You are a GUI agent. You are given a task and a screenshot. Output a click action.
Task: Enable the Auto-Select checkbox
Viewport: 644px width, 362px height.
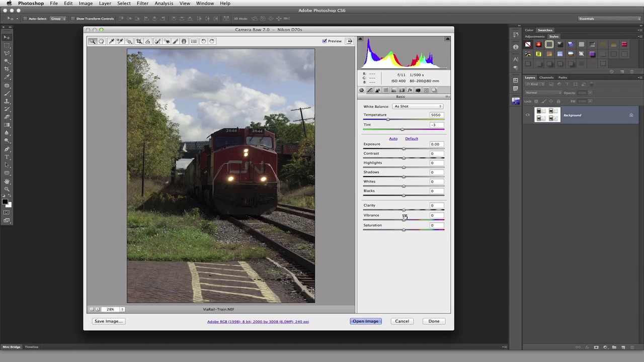click(25, 19)
